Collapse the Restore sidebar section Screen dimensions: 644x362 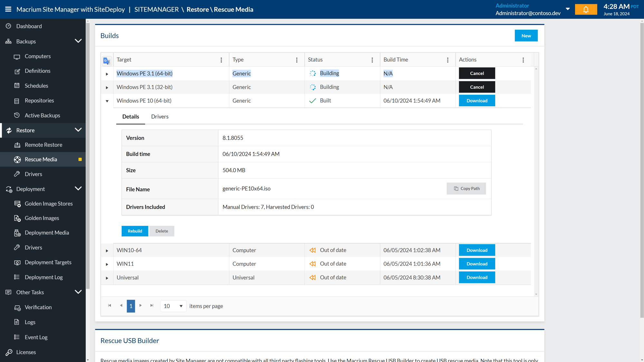(x=78, y=130)
